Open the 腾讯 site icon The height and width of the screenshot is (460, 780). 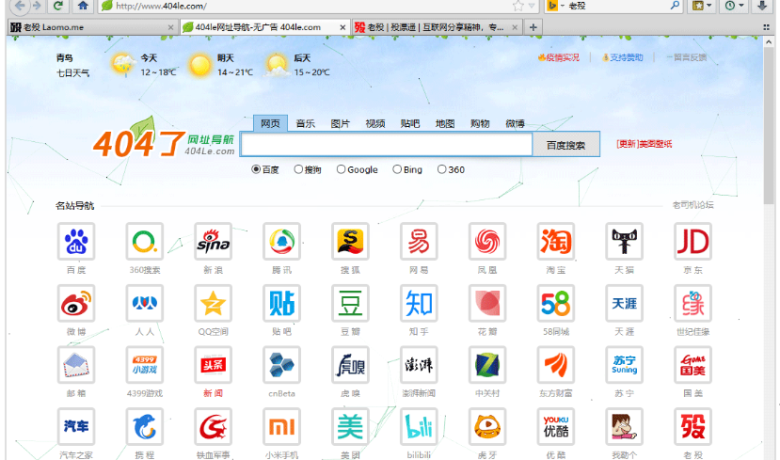coord(282,241)
